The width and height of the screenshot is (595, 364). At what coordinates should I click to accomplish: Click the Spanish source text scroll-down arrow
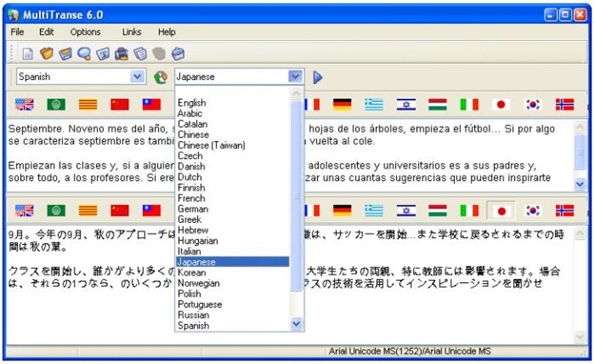coord(580,184)
